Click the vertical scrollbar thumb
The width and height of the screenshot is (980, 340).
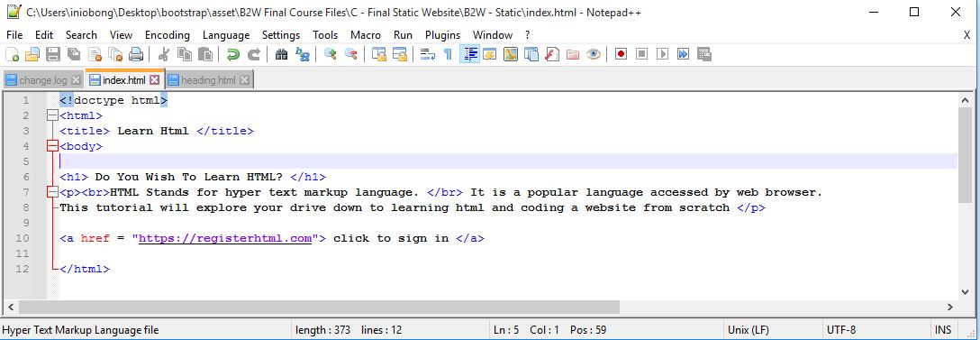[x=965, y=154]
